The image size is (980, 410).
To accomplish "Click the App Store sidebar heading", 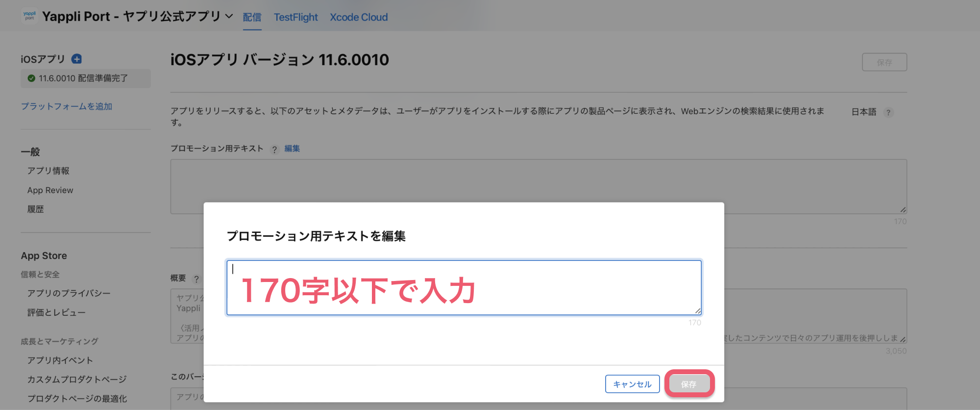I will pyautogui.click(x=44, y=256).
